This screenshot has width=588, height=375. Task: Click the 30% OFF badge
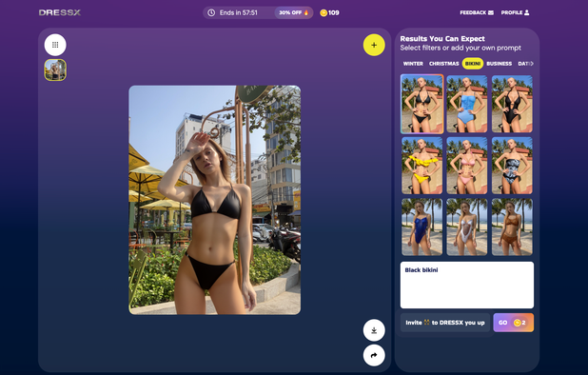294,12
